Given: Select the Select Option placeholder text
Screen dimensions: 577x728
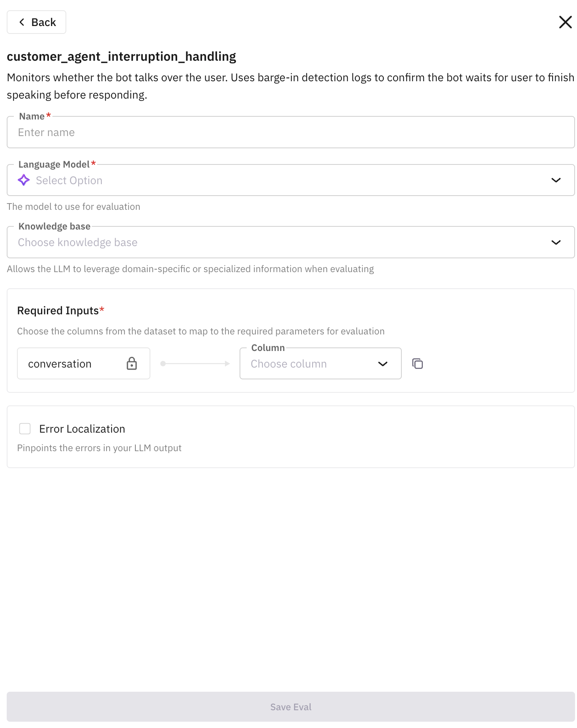Looking at the screenshot, I should [69, 180].
